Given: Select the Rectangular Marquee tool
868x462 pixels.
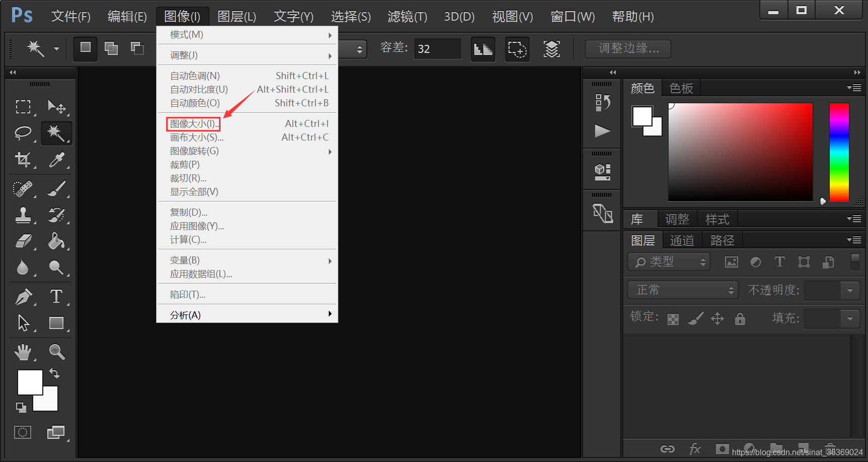Looking at the screenshot, I should pyautogui.click(x=23, y=107).
